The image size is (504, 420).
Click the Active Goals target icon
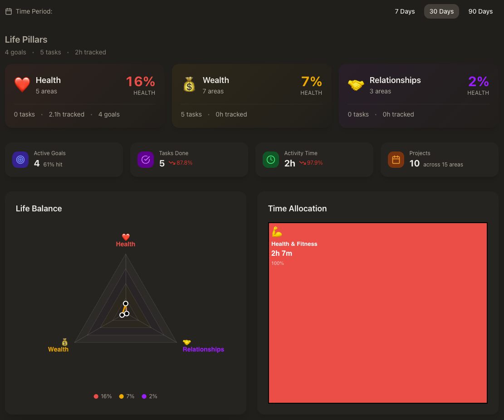(x=20, y=160)
